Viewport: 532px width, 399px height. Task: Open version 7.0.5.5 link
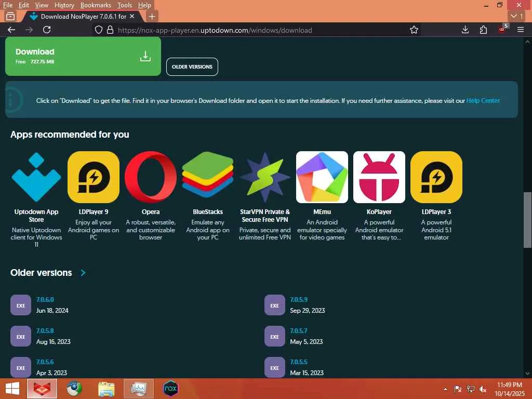[299, 362]
